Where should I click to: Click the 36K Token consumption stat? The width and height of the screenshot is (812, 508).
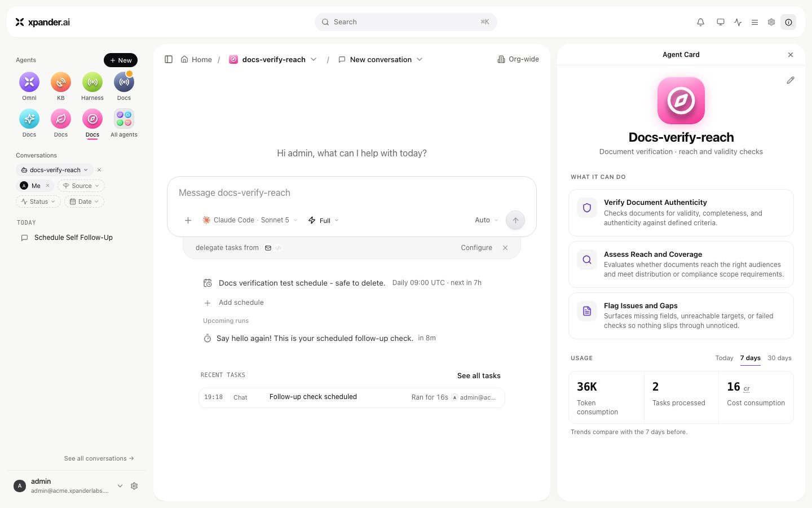606,397
